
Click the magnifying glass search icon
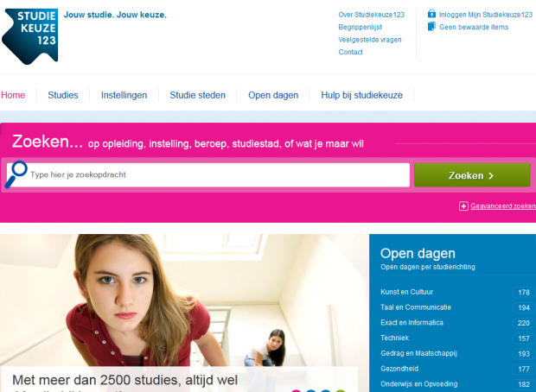16,174
